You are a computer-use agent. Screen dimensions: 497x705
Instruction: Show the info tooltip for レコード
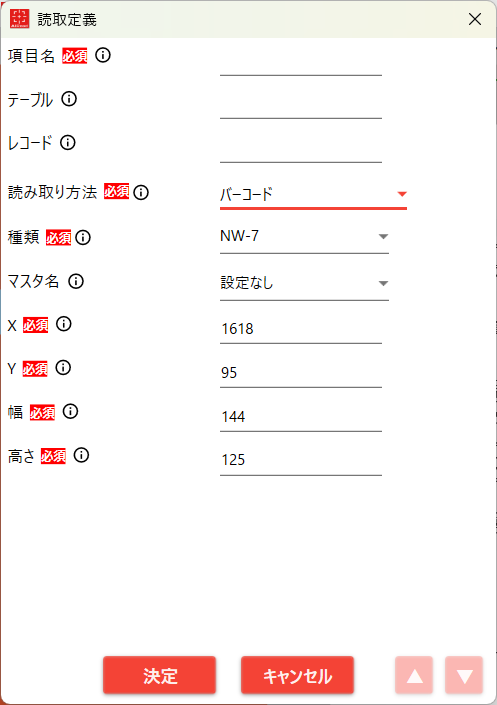(68, 143)
